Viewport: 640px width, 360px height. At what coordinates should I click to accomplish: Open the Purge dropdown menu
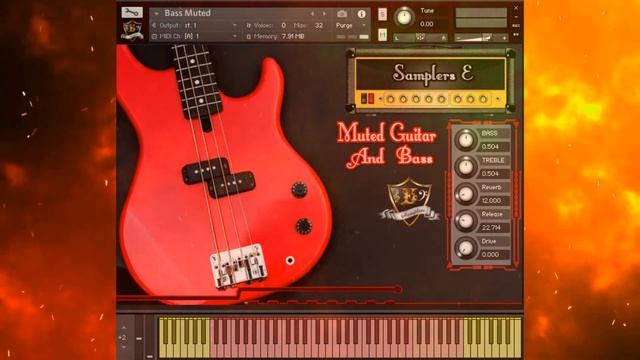point(351,25)
